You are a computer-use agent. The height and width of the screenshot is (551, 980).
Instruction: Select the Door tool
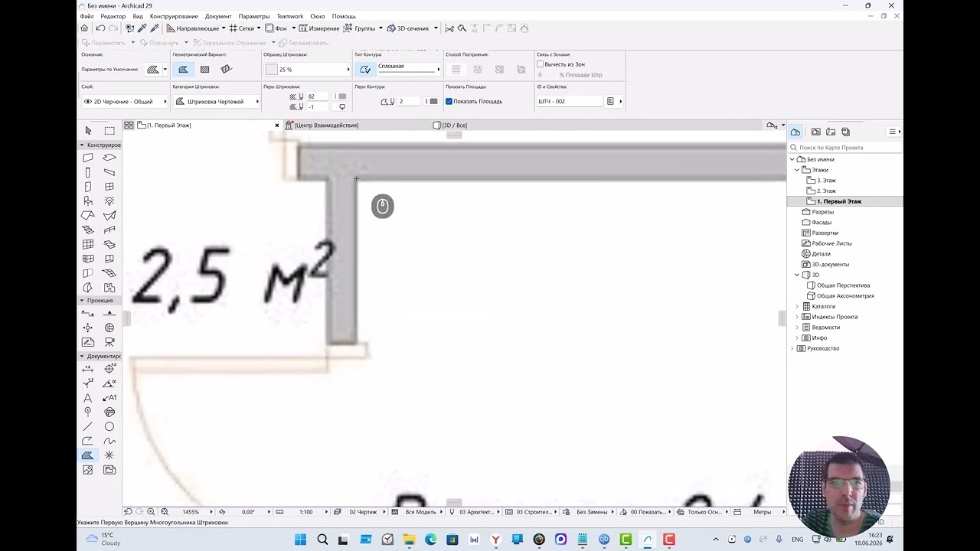point(88,187)
